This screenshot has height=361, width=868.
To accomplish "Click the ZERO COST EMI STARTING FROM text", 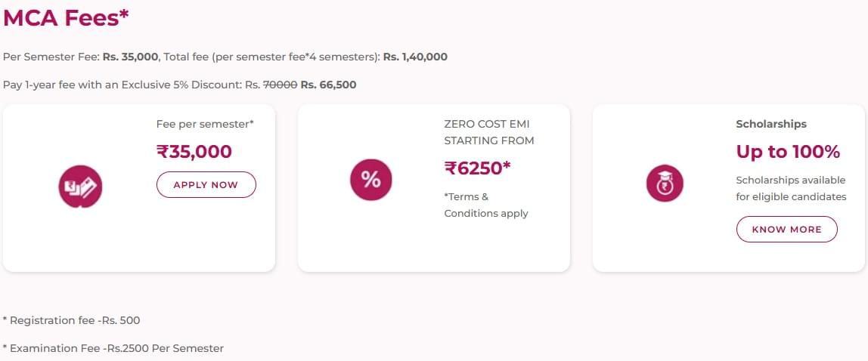I will [488, 132].
